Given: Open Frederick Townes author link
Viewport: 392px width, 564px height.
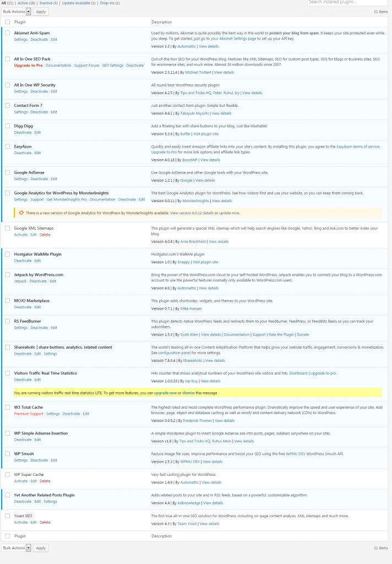Looking at the screenshot, I should (198, 420).
